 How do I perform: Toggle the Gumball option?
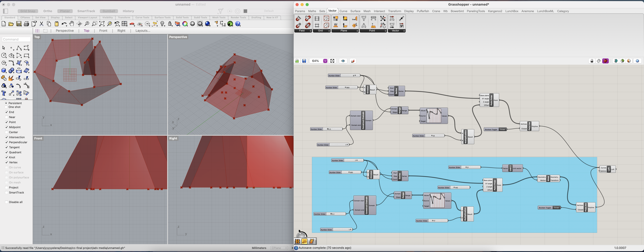coord(109,11)
